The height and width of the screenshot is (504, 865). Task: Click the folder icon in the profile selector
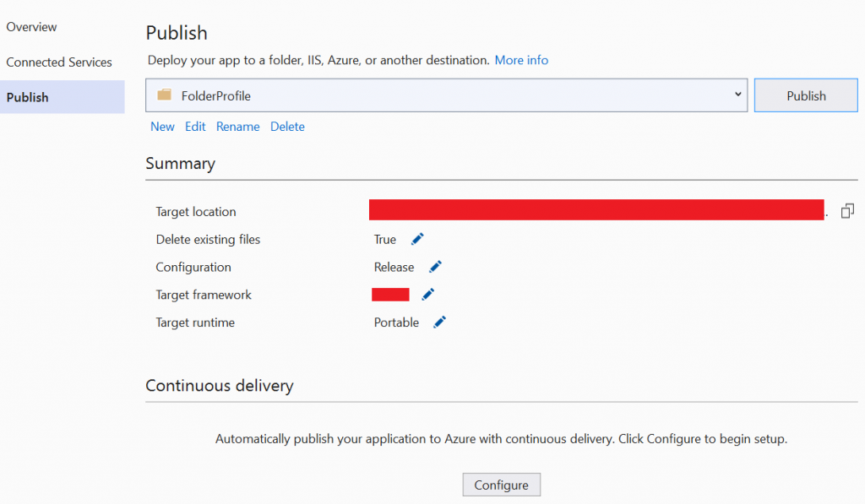coord(164,95)
